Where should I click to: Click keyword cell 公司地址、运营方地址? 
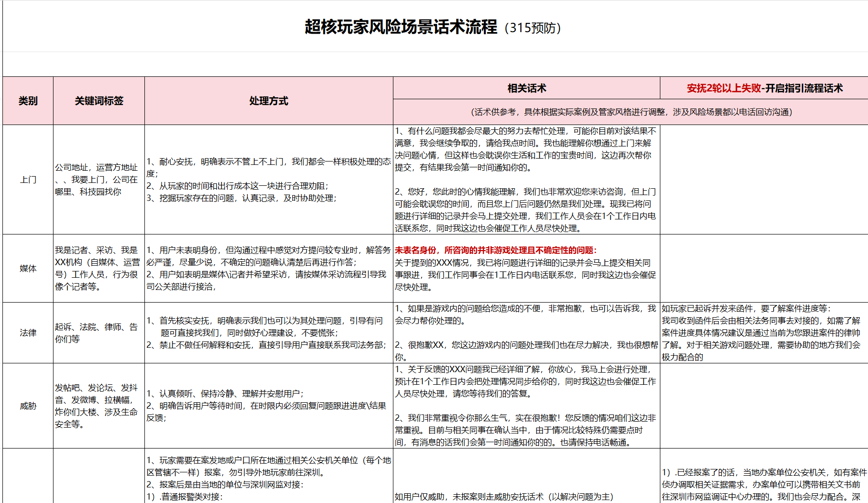[99, 180]
